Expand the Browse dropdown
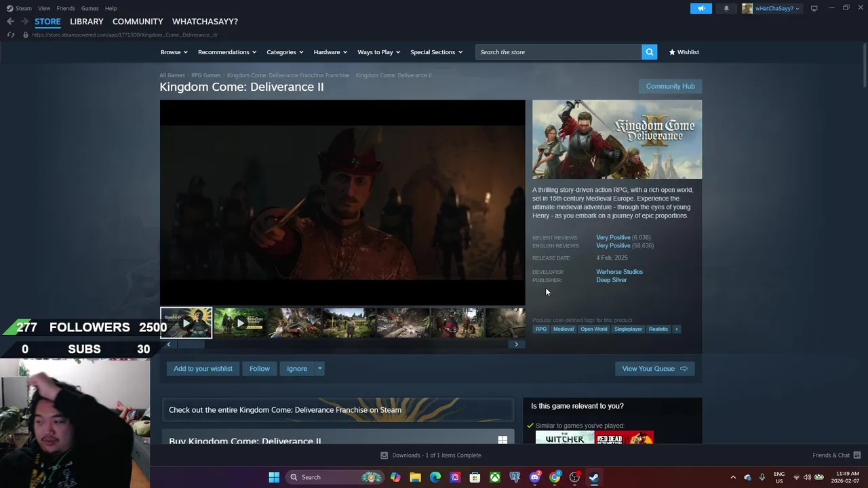 click(x=174, y=52)
